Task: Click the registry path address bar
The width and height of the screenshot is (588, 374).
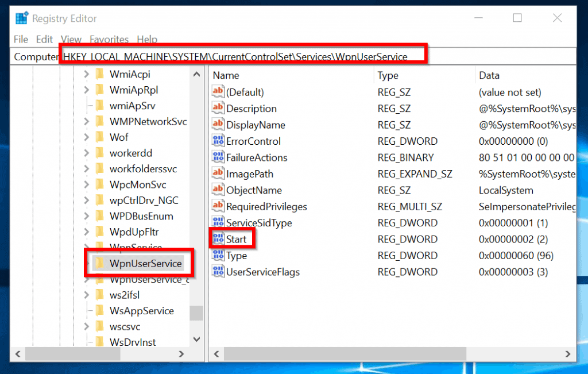Action: (293, 56)
